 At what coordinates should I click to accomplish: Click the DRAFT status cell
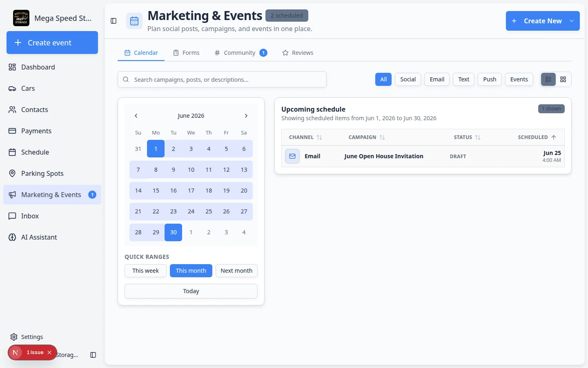pyautogui.click(x=458, y=157)
